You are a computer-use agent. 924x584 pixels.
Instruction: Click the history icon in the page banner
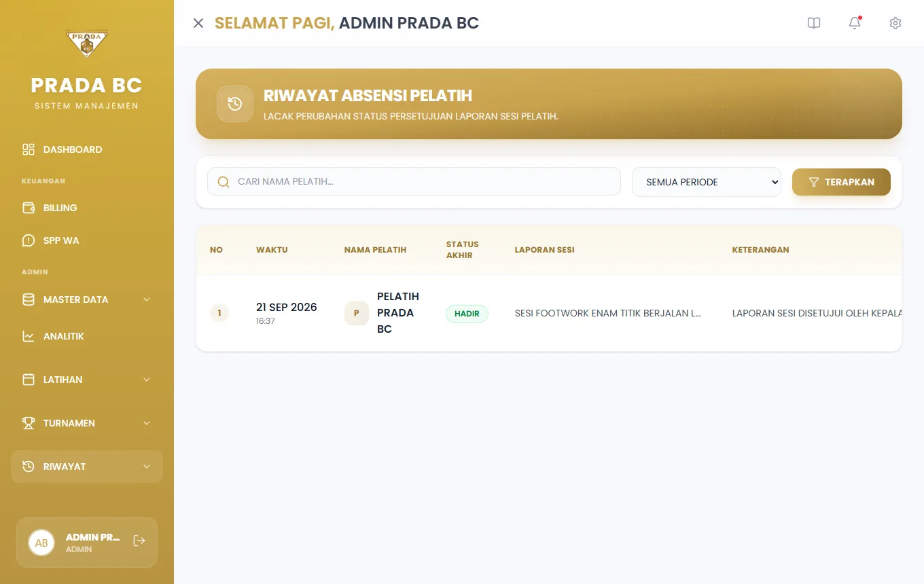pyautogui.click(x=235, y=104)
